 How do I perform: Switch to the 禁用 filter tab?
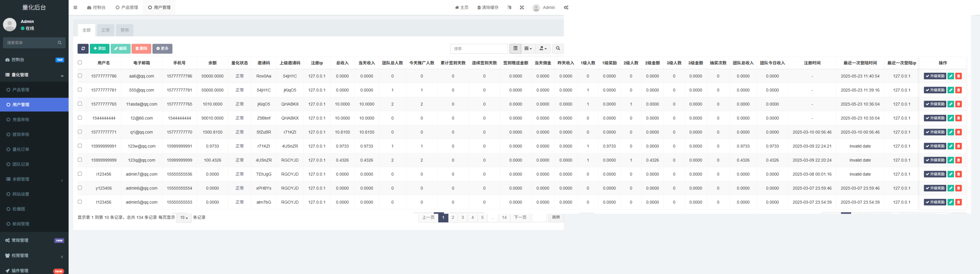[124, 30]
